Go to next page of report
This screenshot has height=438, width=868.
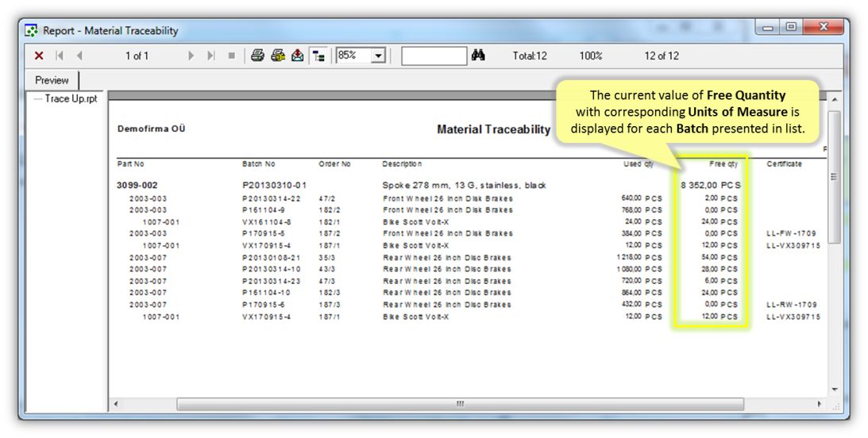(x=191, y=56)
